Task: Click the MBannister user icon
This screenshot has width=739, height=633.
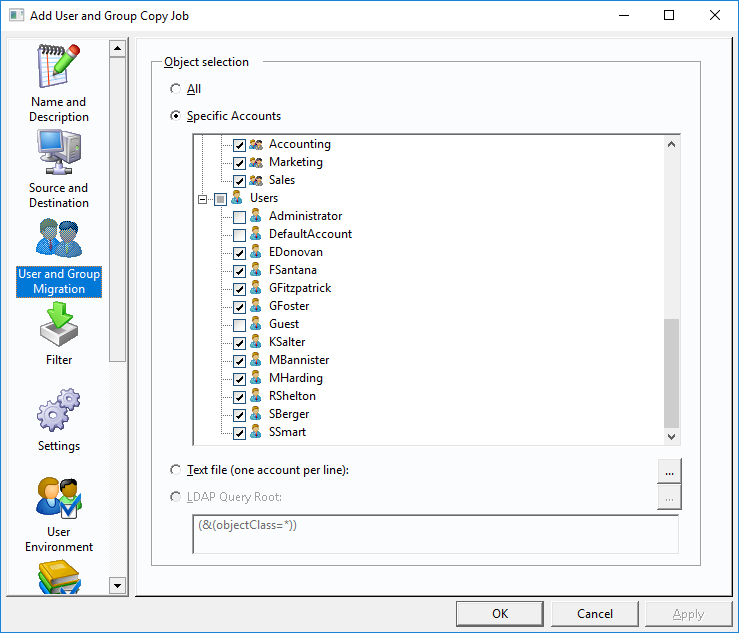Action: 256,360
